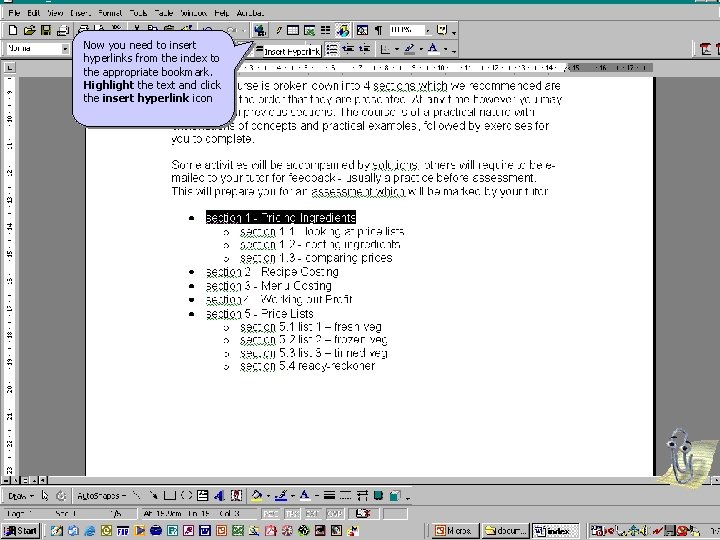
Task: Click the Insert Table icon
Action: click(x=292, y=30)
